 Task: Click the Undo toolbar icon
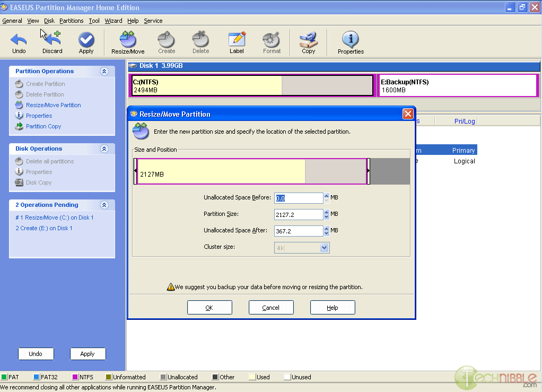pos(19,42)
